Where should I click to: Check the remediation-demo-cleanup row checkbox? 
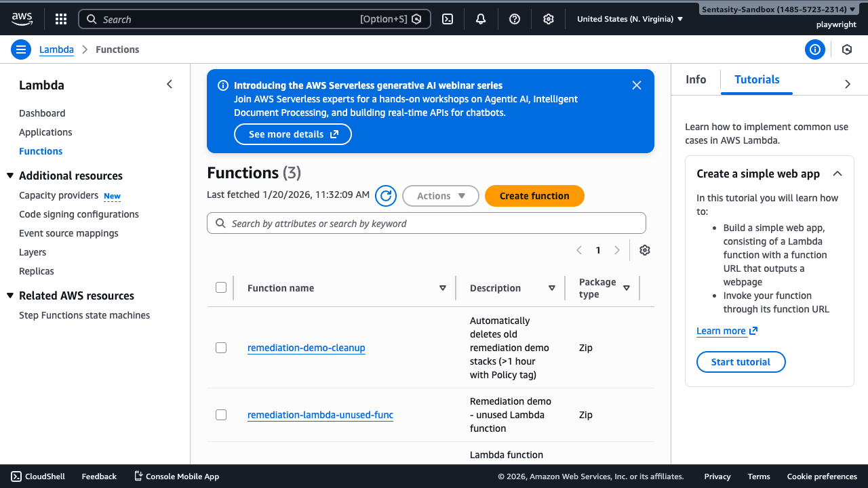[221, 348]
